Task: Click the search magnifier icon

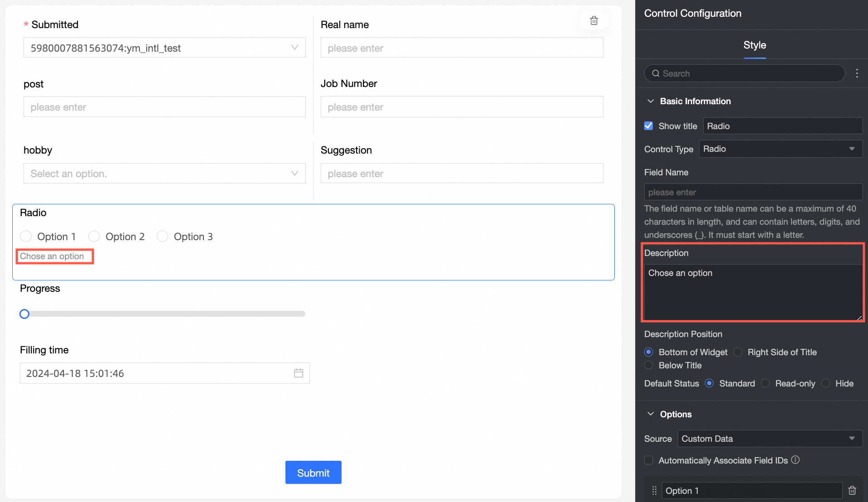Action: pos(656,73)
